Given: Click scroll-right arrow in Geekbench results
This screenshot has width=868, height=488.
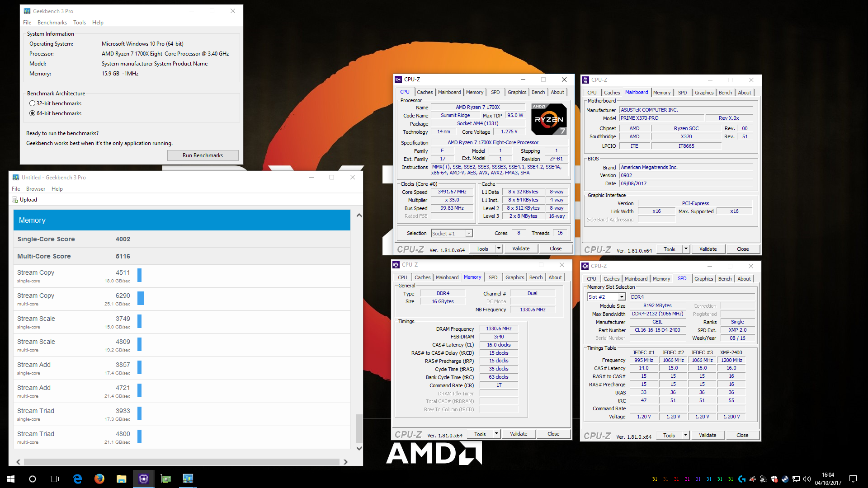Looking at the screenshot, I should click(345, 462).
